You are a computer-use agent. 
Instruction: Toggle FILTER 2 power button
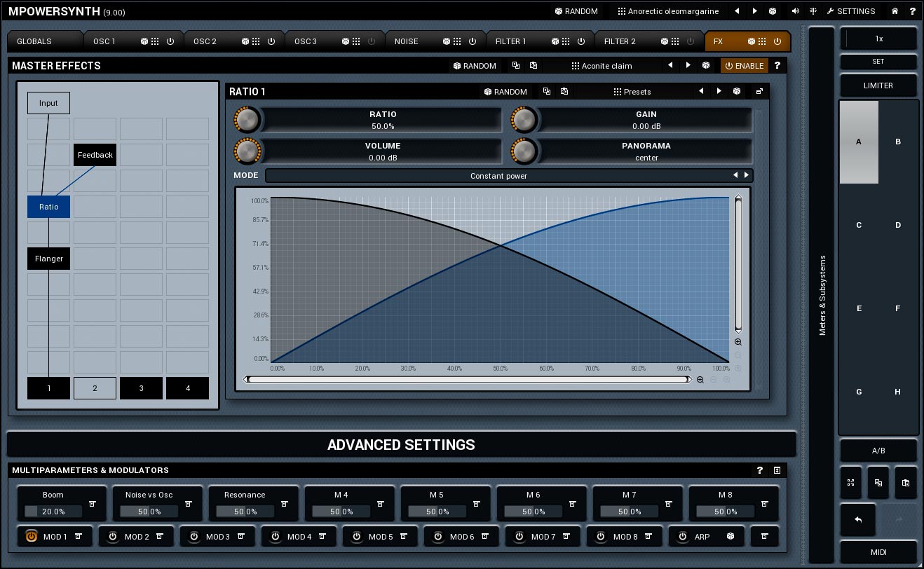tap(691, 41)
